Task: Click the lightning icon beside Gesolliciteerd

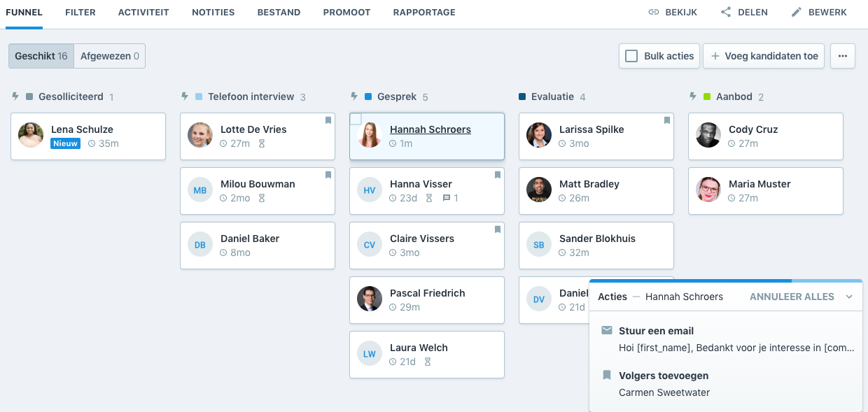Action: (16, 97)
